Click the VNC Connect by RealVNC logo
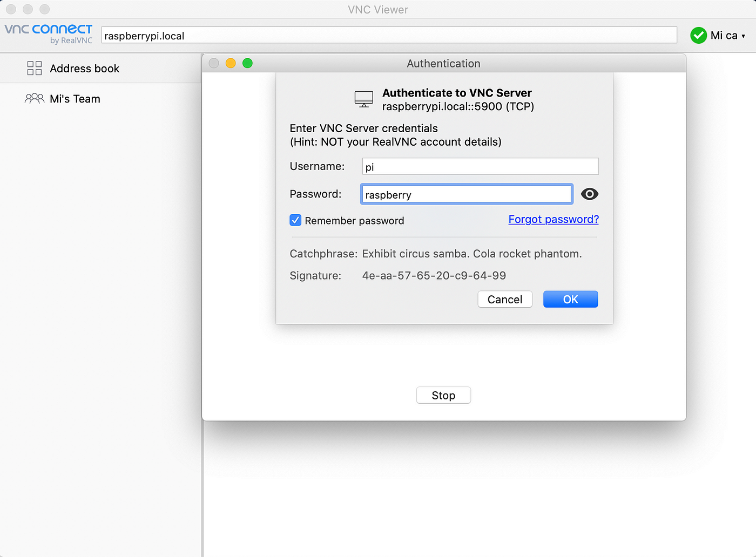Viewport: 756px width, 557px height. click(49, 33)
